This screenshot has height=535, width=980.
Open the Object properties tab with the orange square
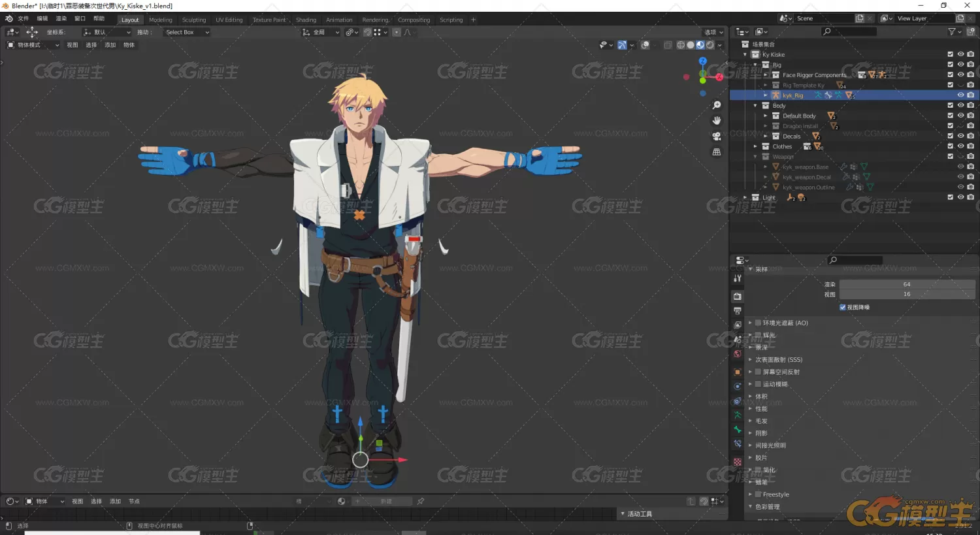(738, 372)
